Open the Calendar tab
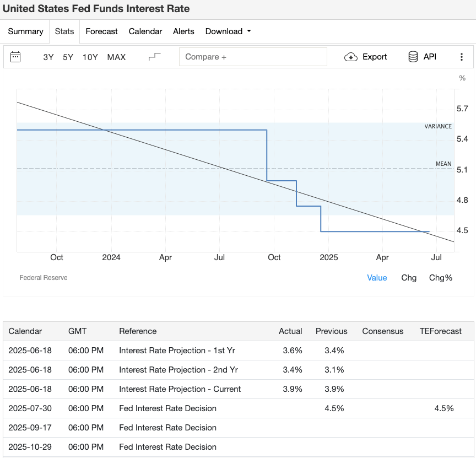The width and height of the screenshot is (476, 458). 145,31
